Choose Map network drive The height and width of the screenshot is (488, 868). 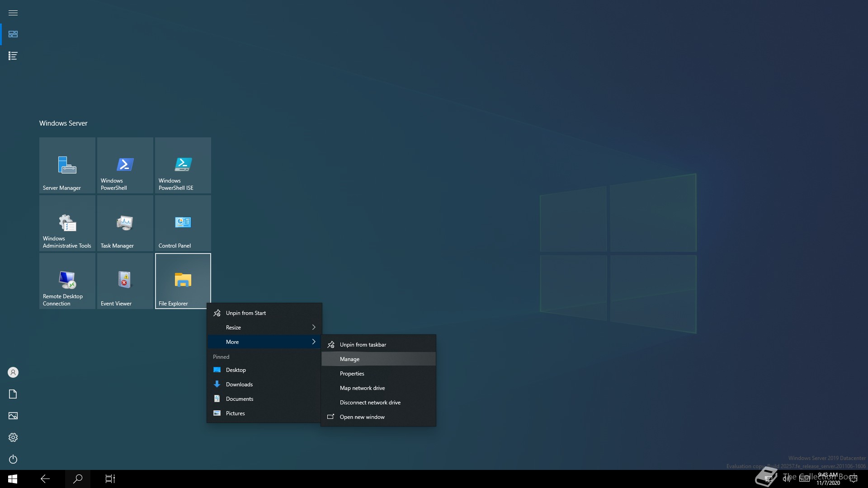click(378, 388)
